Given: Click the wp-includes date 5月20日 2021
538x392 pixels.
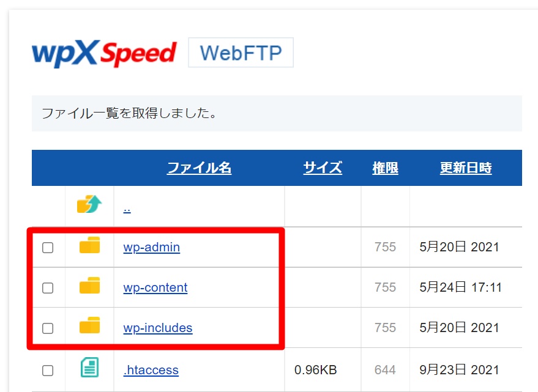Looking at the screenshot, I should 459,328.
